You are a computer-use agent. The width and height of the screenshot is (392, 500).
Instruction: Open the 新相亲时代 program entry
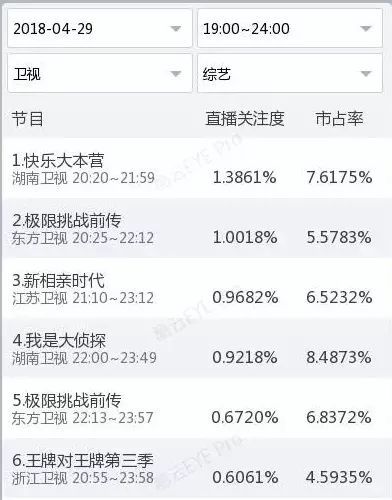pos(197,288)
